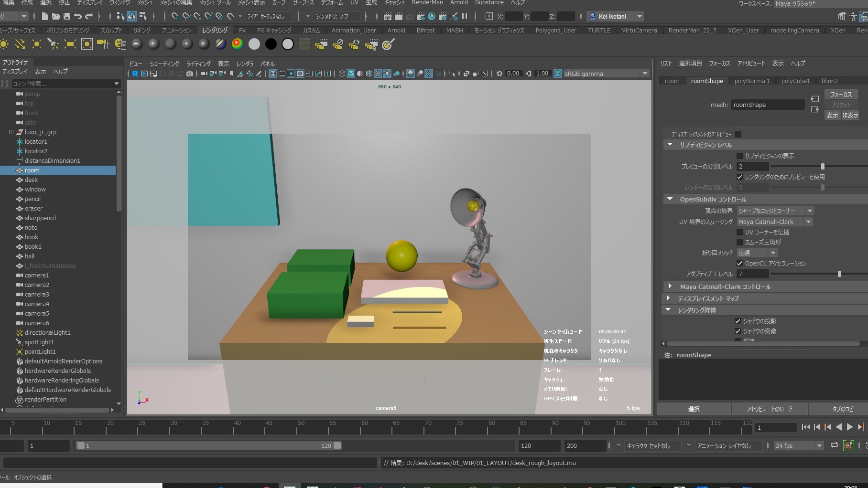
Task: Open the Arnold shelf tab
Action: click(x=396, y=30)
